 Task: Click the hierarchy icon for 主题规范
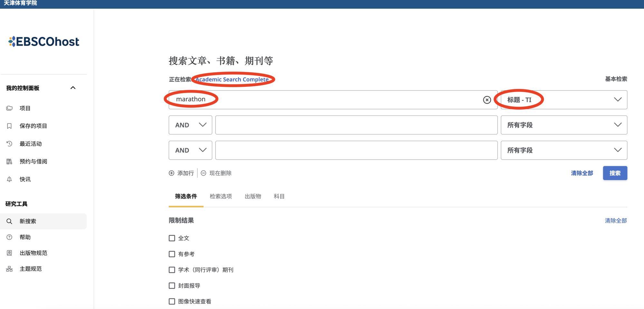point(9,269)
